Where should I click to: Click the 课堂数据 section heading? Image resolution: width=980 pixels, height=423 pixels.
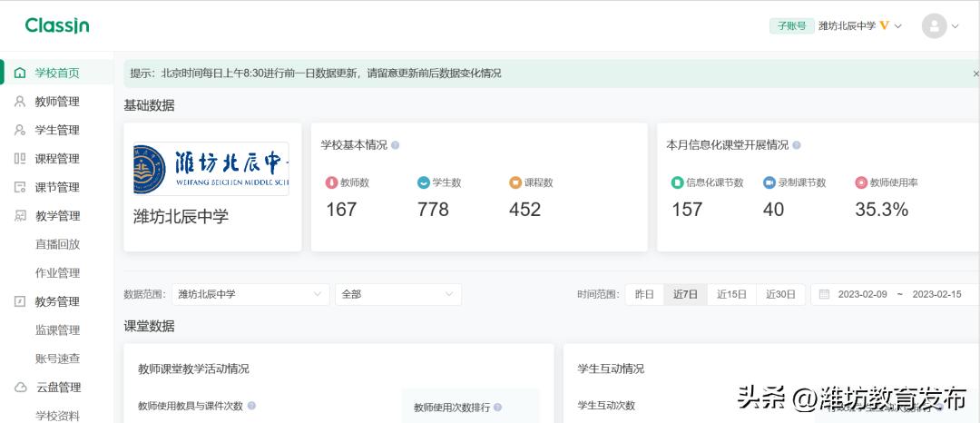tap(149, 326)
